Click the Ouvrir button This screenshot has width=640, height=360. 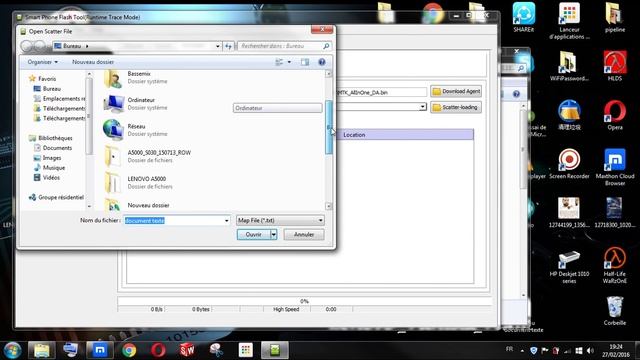coord(253,235)
